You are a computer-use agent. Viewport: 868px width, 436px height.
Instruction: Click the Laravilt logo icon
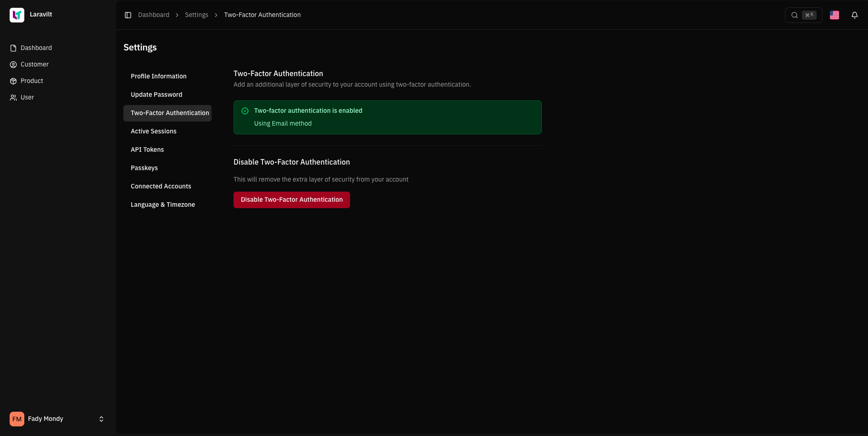click(17, 15)
